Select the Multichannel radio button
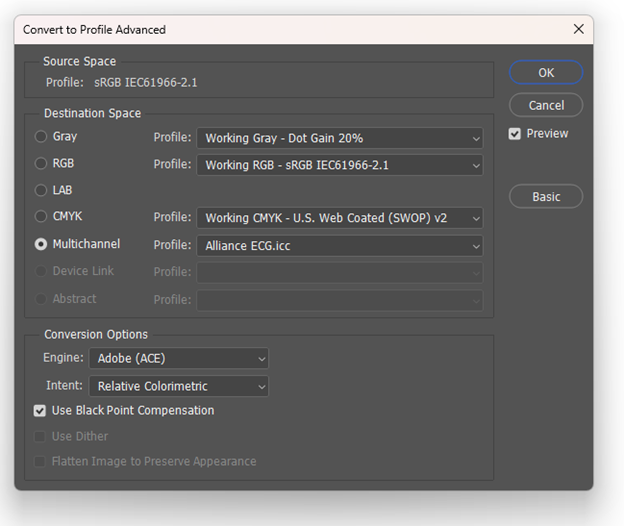 (x=41, y=244)
